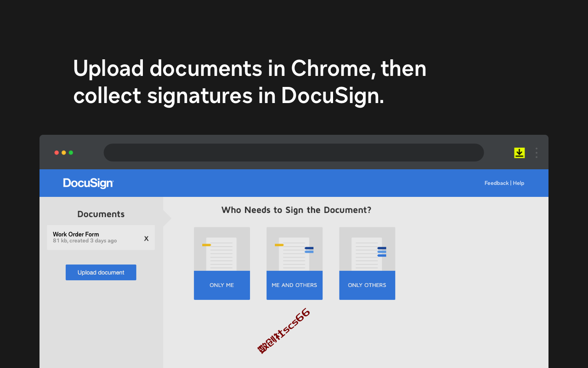Viewport: 588px width, 368px height.
Task: Click the Me and Others document thumbnail
Action: point(294,249)
